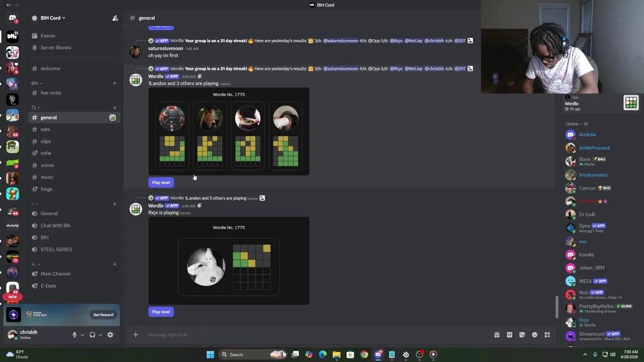Click the create channel plus next to BIH category

(115, 83)
